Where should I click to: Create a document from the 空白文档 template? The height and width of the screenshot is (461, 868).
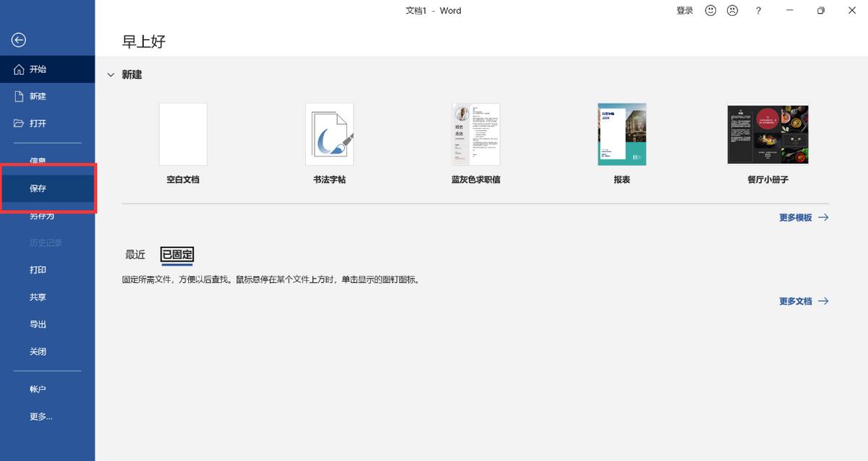point(182,134)
